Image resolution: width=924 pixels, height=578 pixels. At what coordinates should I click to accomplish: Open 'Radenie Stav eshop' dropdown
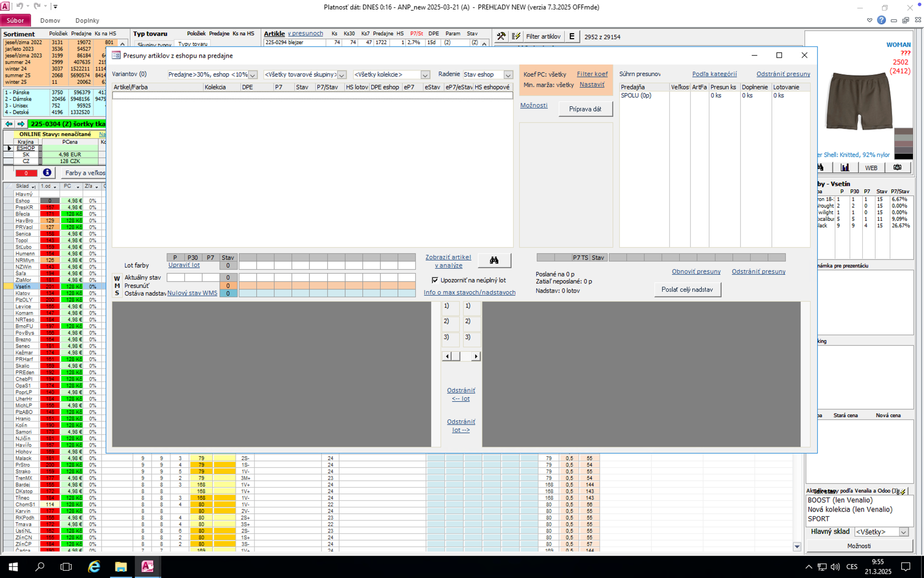508,75
